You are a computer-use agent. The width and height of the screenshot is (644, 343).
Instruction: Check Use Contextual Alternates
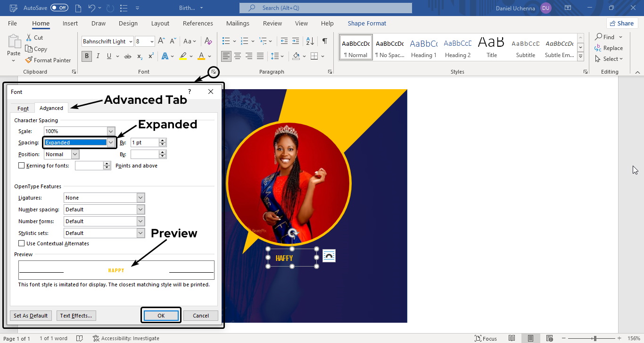coord(21,243)
